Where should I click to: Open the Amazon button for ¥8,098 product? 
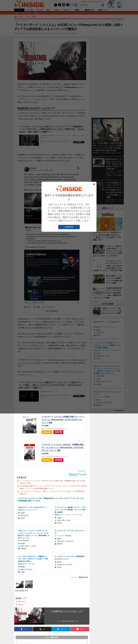tap(47, 460)
